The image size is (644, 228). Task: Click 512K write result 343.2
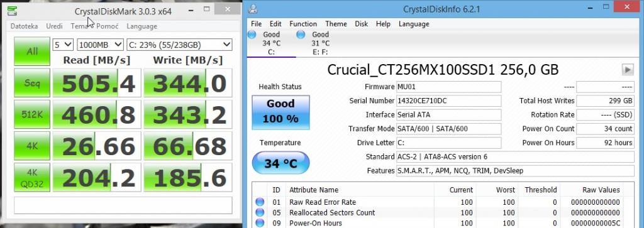tap(187, 114)
